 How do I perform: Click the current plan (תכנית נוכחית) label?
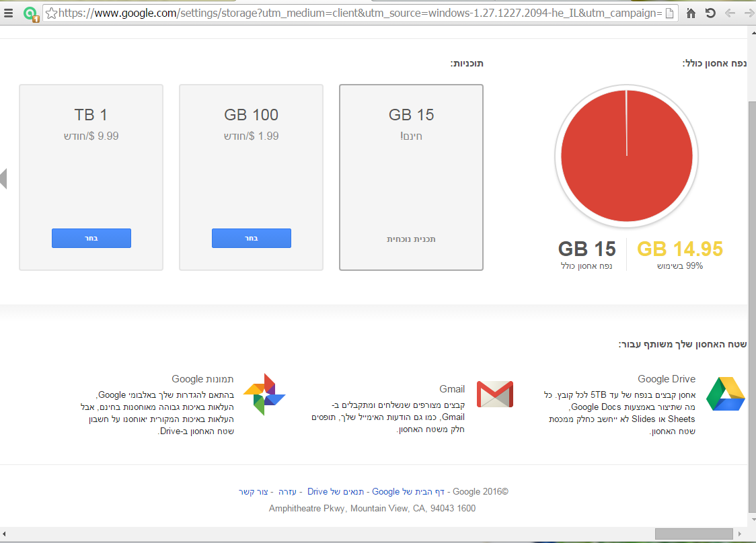point(411,239)
